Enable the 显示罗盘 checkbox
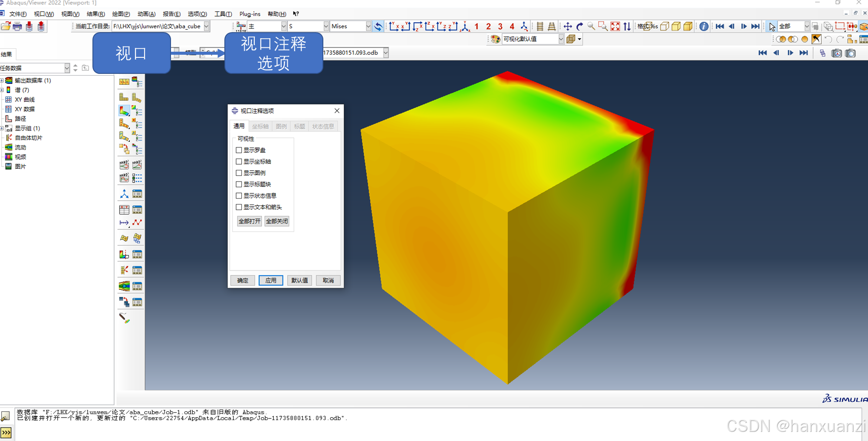868x441 pixels. 239,150
